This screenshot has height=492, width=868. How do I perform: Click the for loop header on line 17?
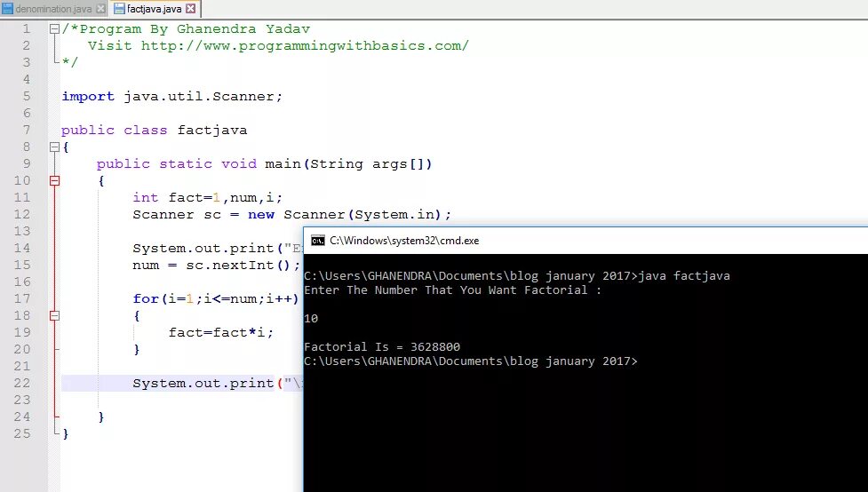click(216, 299)
